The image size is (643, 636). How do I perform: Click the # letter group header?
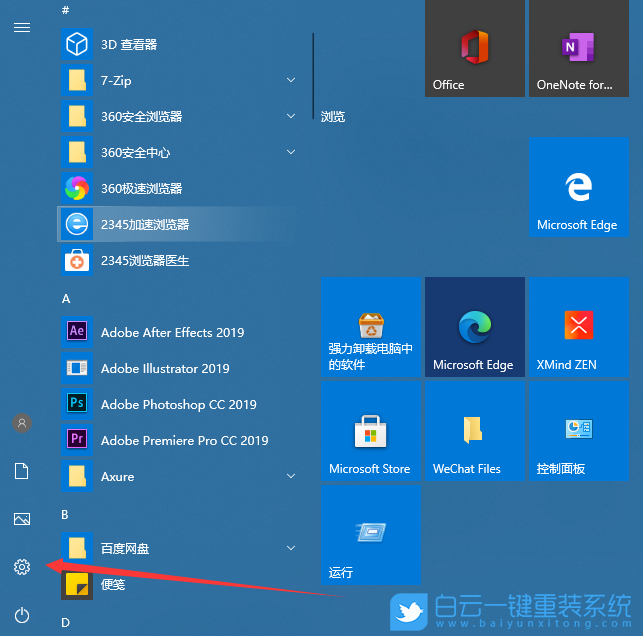pyautogui.click(x=66, y=10)
